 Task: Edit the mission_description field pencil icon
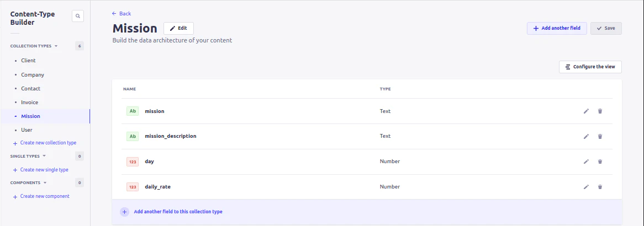click(587, 136)
